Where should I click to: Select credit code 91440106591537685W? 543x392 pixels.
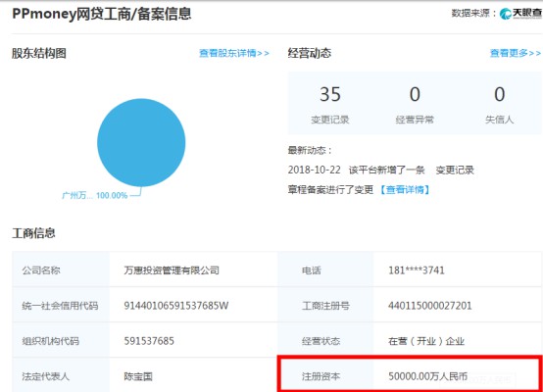pyautogui.click(x=176, y=306)
